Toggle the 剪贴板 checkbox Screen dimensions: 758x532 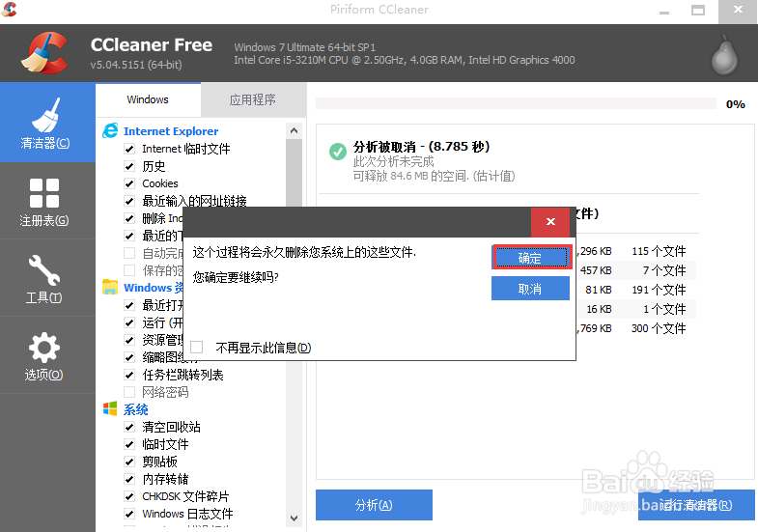(x=129, y=462)
